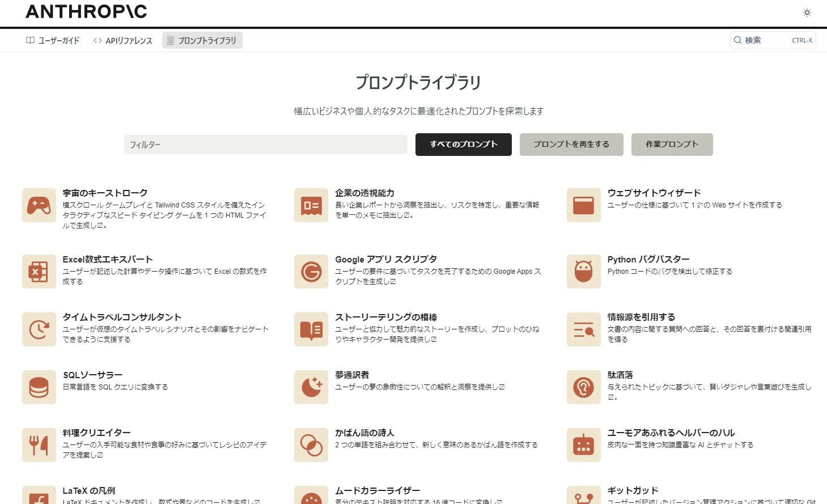Click the browser window icon for ウェブサイトウィザード

click(x=584, y=205)
